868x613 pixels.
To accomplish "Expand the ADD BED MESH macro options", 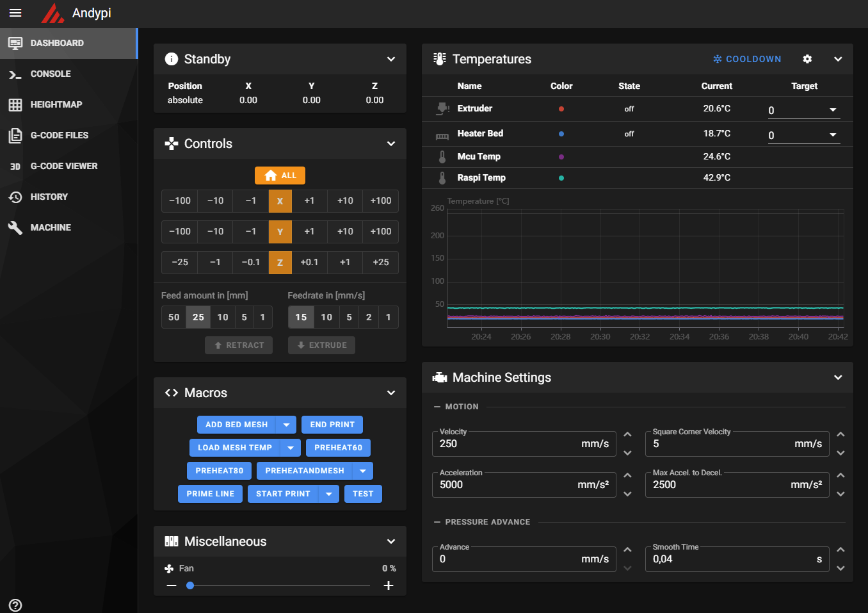I will [x=286, y=425].
